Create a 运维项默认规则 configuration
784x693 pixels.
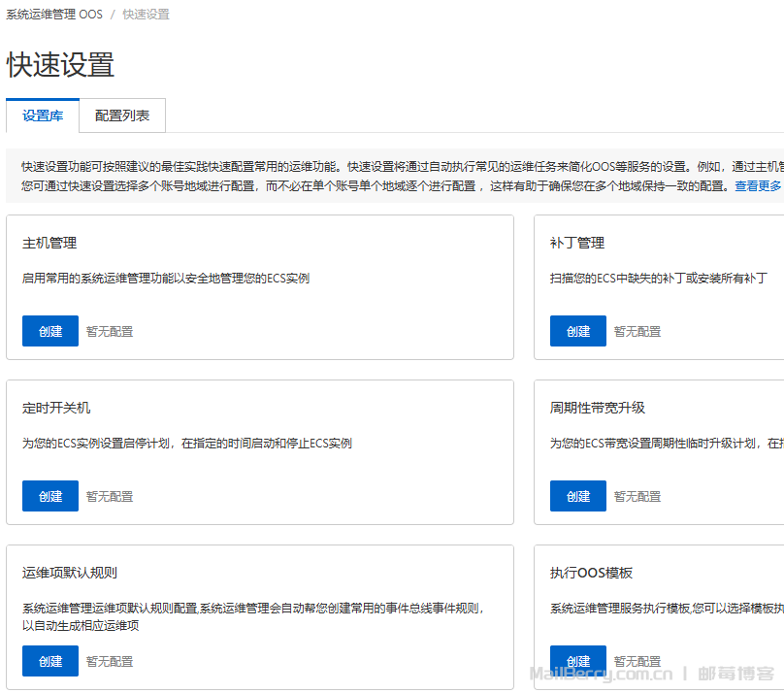coord(50,661)
